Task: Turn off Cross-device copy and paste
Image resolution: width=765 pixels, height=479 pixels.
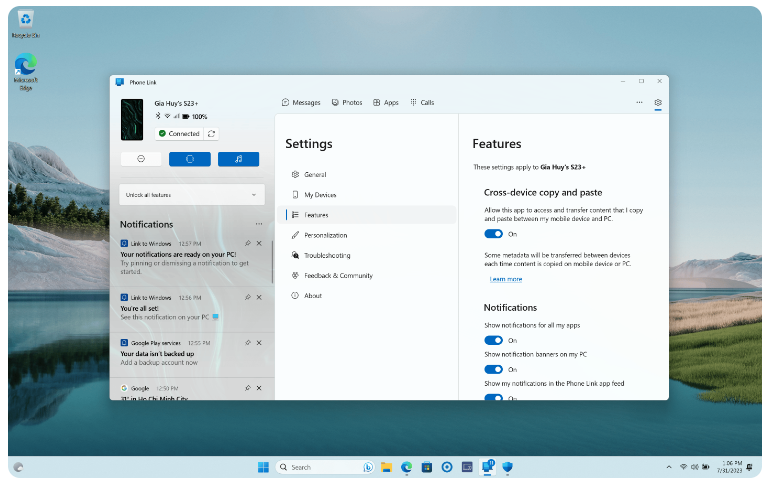Action: 493,234
